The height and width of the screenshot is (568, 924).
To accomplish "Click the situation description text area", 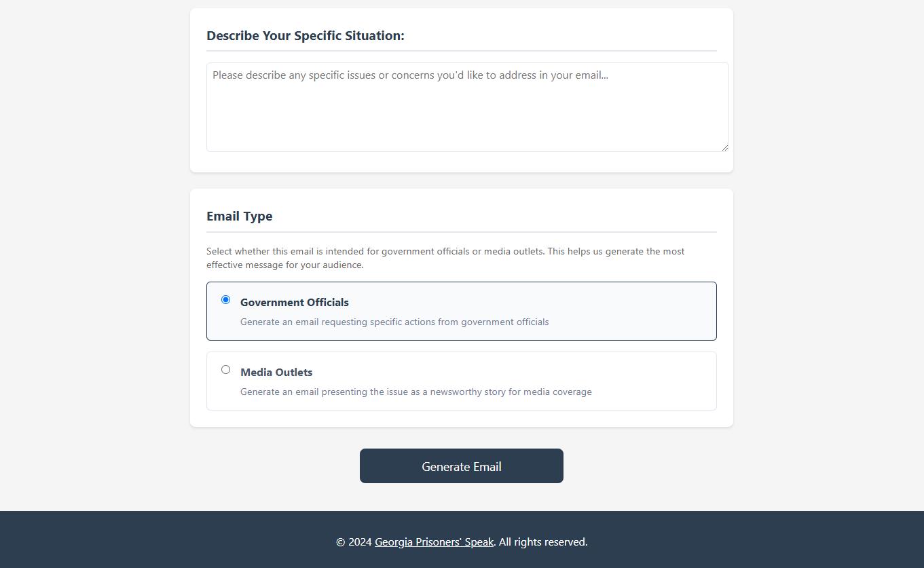I will click(x=467, y=107).
